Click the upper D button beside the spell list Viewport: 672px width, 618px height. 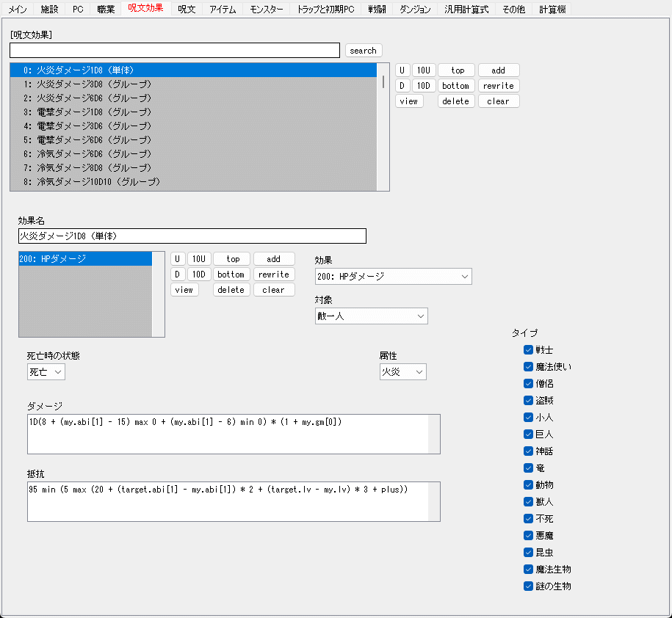pos(402,86)
